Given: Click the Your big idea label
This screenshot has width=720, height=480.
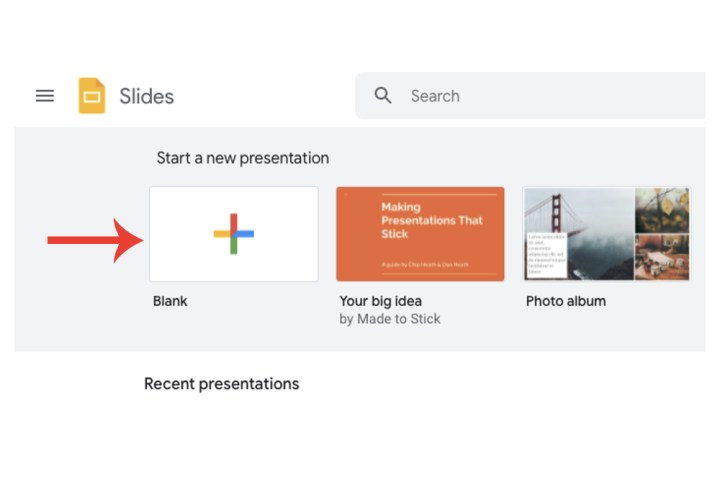Looking at the screenshot, I should click(x=381, y=301).
